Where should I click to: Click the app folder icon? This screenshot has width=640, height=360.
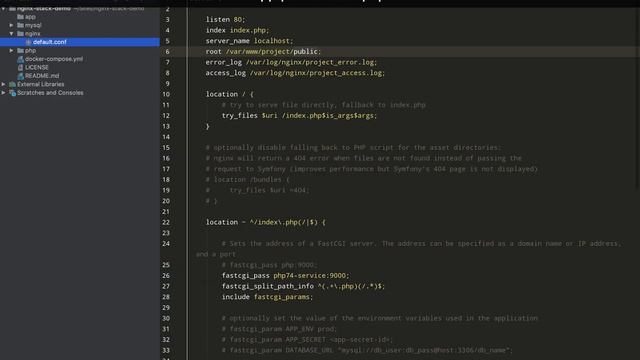click(20, 17)
